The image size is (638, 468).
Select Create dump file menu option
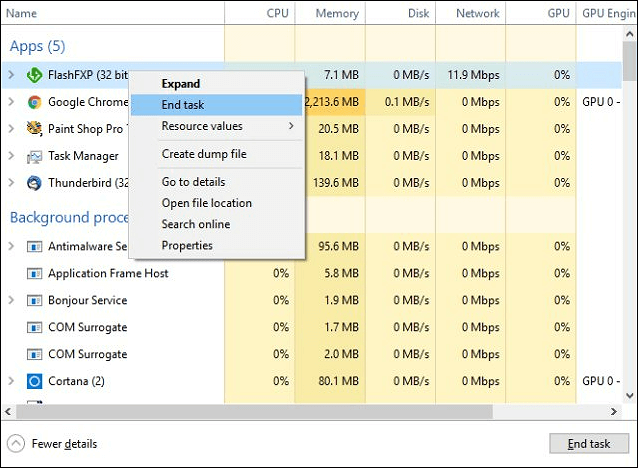(204, 154)
